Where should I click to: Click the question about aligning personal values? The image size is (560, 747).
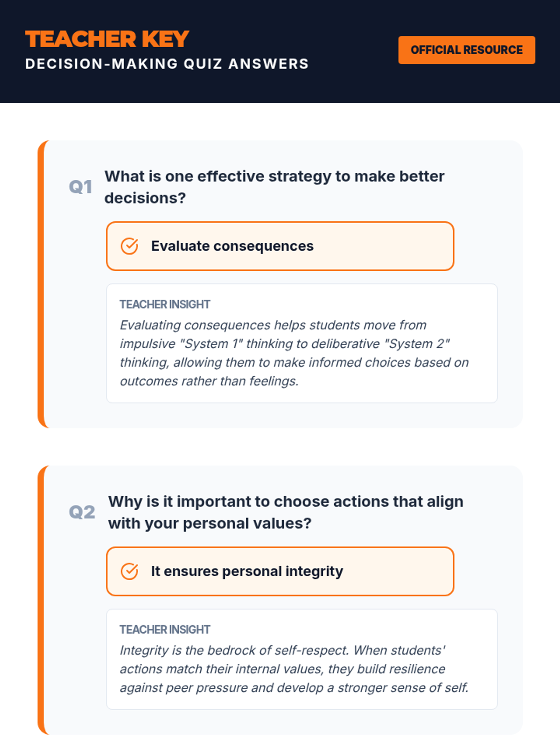click(x=286, y=501)
